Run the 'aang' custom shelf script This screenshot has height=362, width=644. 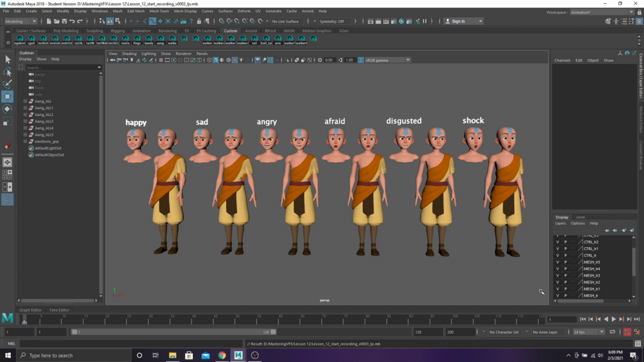pos(161,40)
